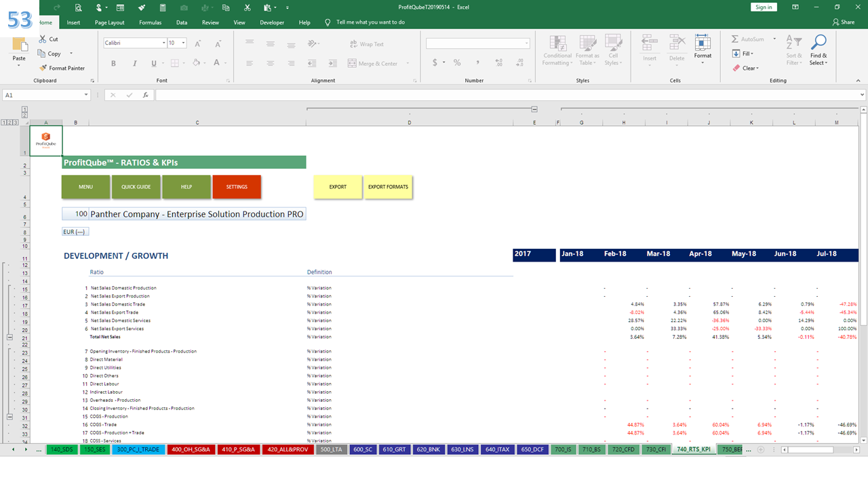Select the Format Painter brush
This screenshot has width=868, height=488.
tap(43, 68)
